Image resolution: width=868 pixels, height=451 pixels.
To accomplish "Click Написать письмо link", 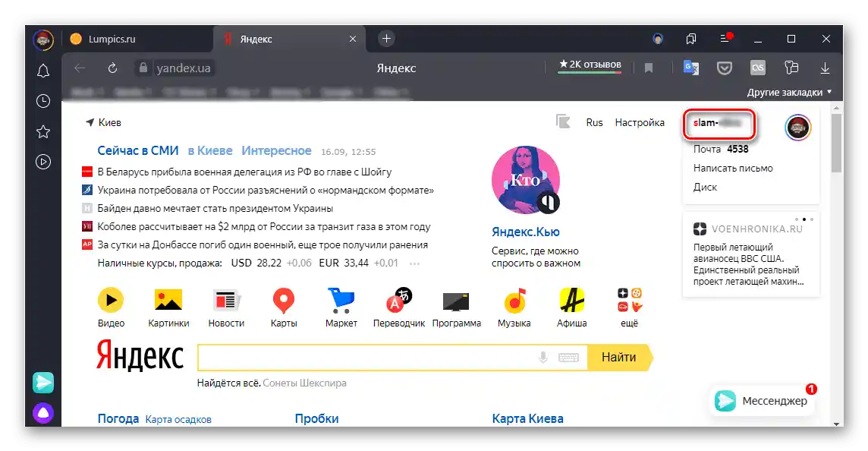I will click(x=733, y=168).
